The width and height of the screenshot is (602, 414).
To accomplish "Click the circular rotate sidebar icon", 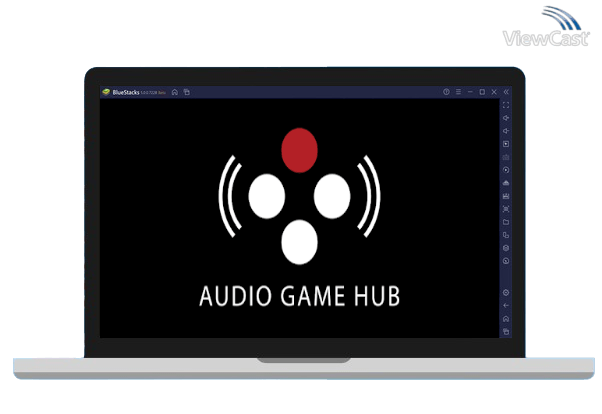I will click(x=506, y=261).
